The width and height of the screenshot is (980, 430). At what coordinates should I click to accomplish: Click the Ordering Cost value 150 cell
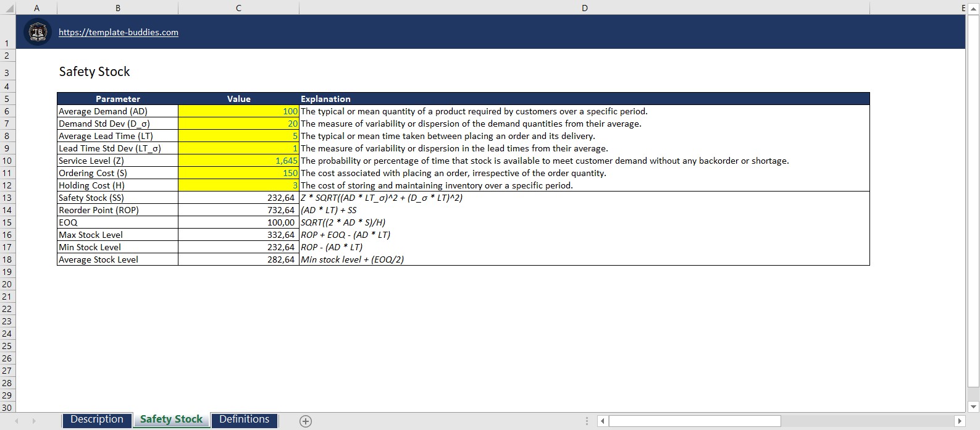(238, 173)
